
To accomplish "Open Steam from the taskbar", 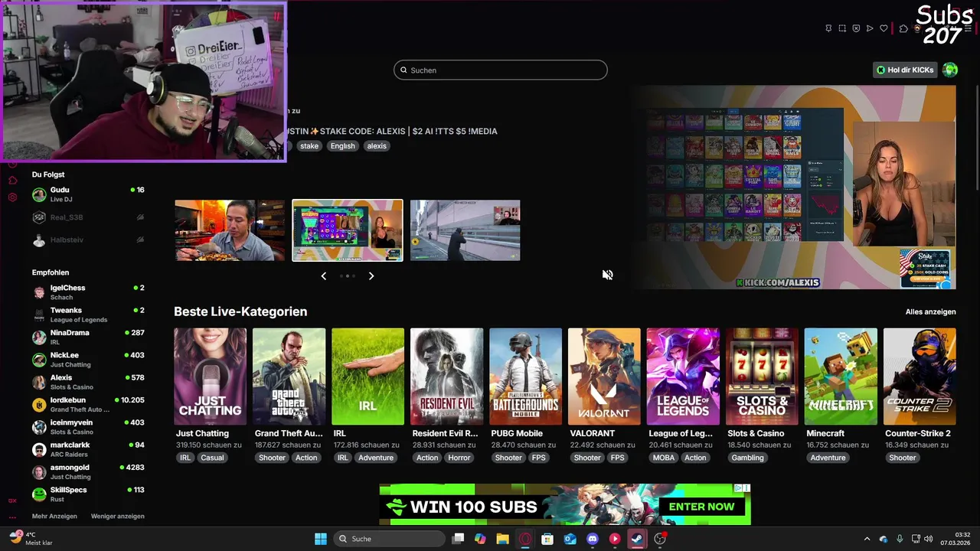I will pyautogui.click(x=637, y=539).
